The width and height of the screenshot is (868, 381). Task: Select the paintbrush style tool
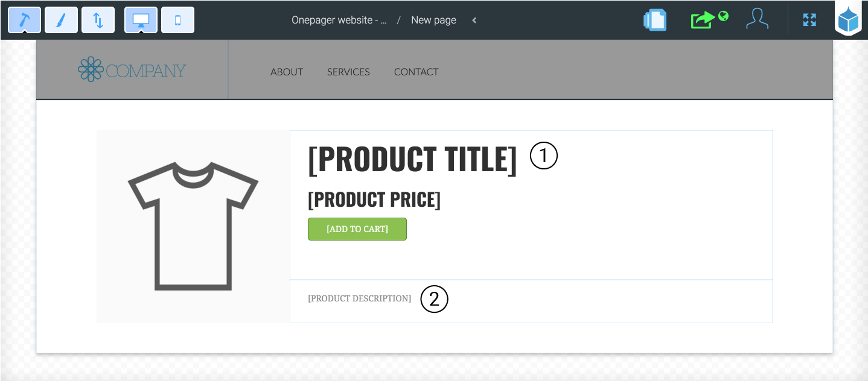tap(61, 20)
